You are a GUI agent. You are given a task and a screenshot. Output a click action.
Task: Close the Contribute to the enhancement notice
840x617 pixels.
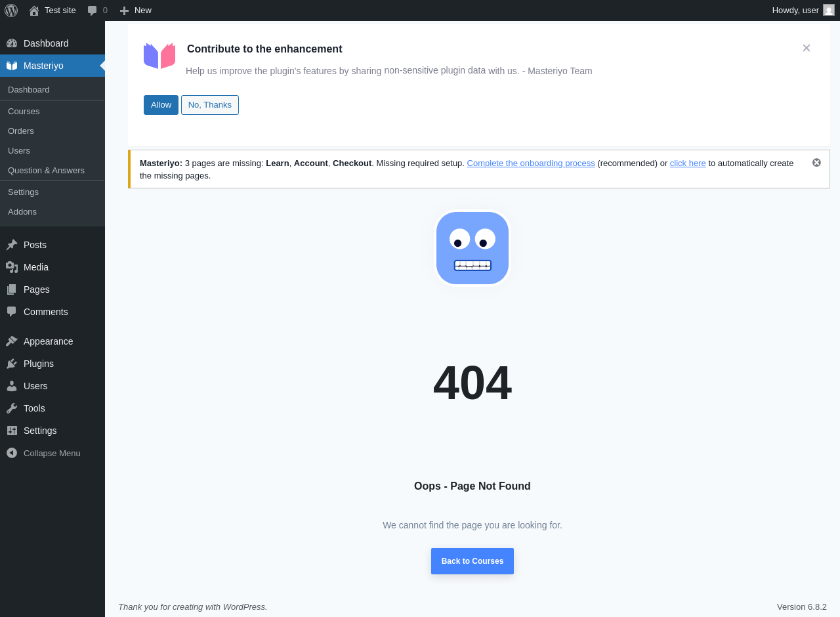point(807,48)
